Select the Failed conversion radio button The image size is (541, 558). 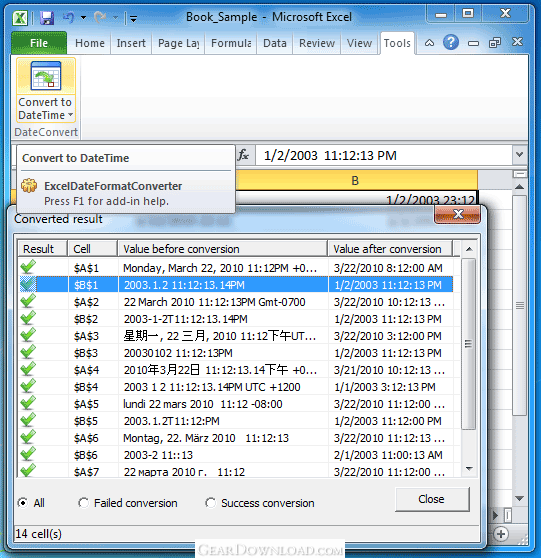[84, 503]
